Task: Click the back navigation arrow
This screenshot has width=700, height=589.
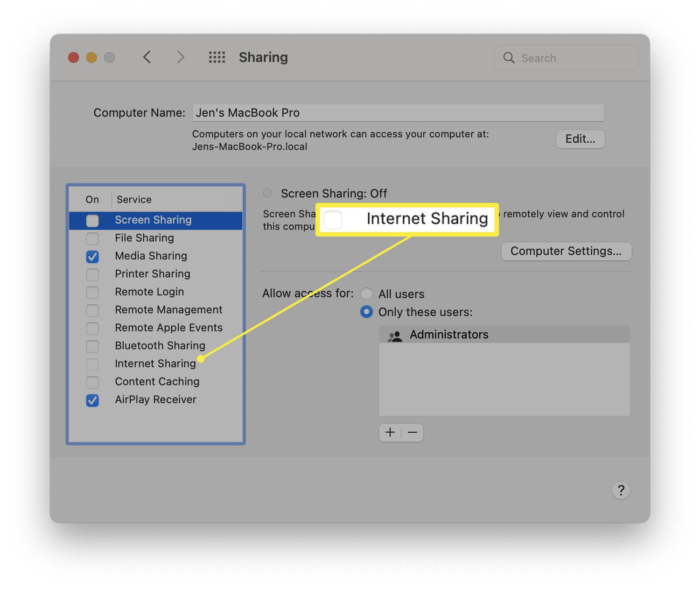Action: [147, 57]
